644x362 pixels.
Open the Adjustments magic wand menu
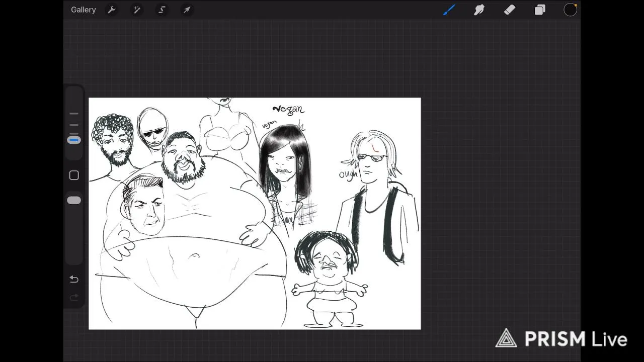point(137,10)
